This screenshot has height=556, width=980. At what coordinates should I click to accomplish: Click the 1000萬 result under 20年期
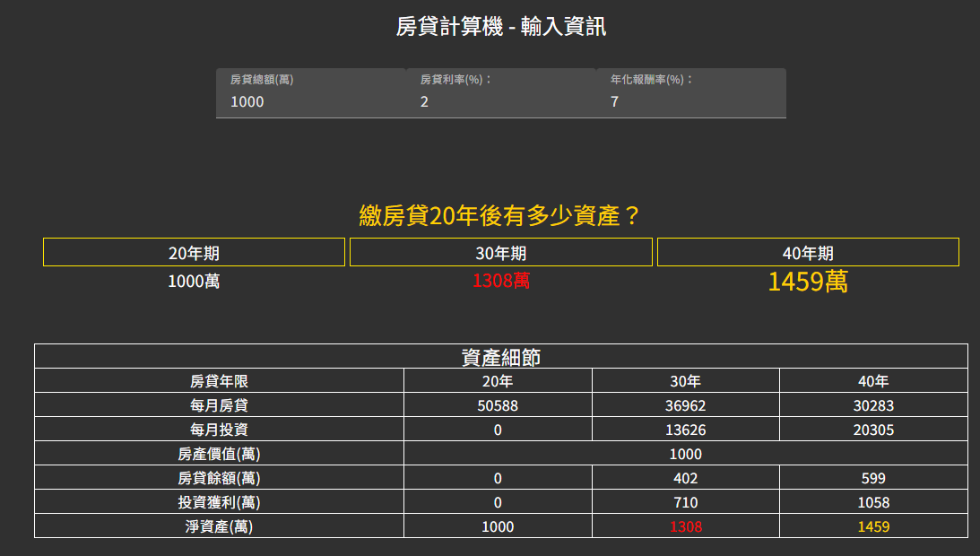pos(194,282)
